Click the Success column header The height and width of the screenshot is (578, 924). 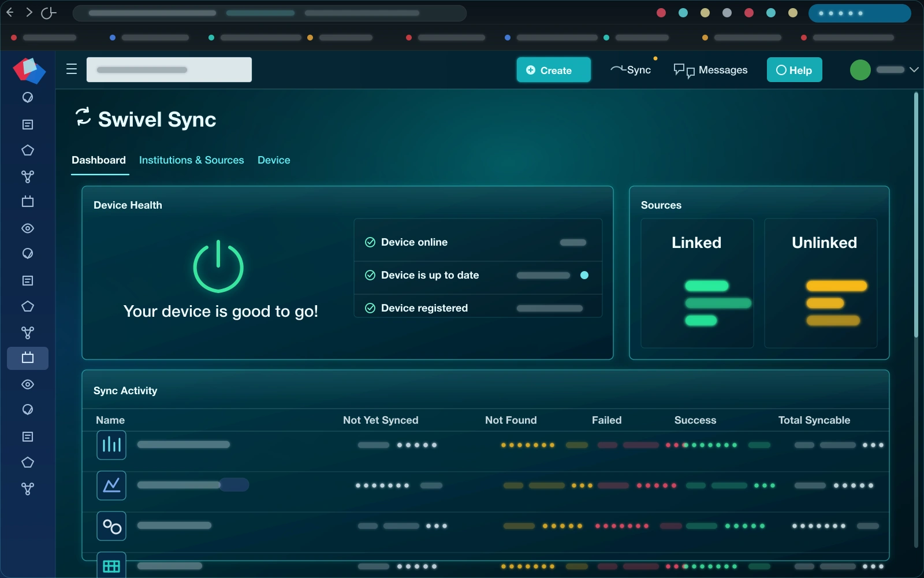pos(695,420)
